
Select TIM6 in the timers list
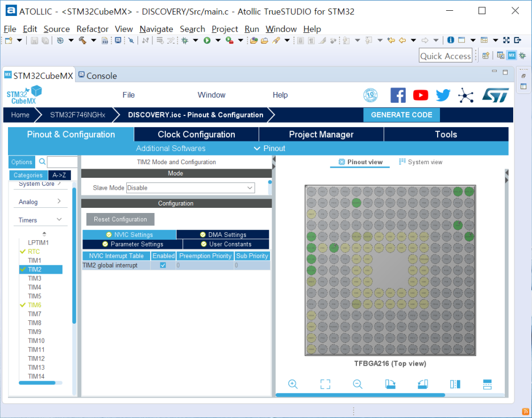35,305
